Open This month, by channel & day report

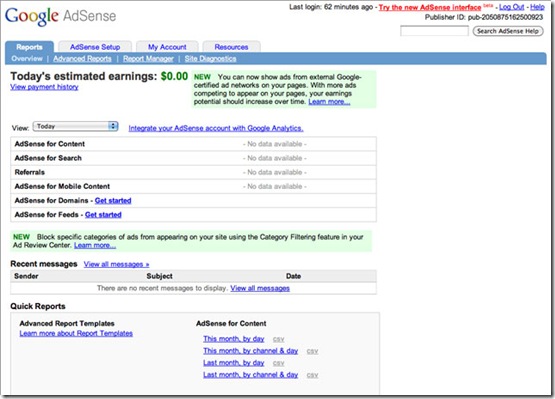click(251, 351)
